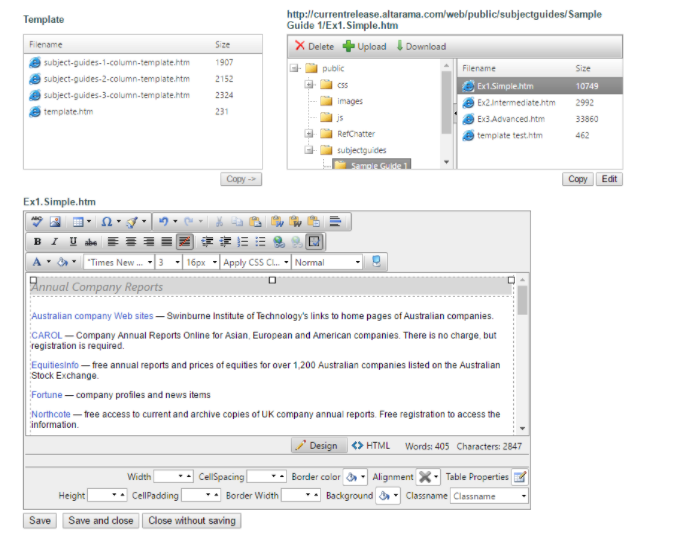Screen dimensions: 693x557
Task: Click the greyed redo arrow icon
Action: pyautogui.click(x=189, y=221)
